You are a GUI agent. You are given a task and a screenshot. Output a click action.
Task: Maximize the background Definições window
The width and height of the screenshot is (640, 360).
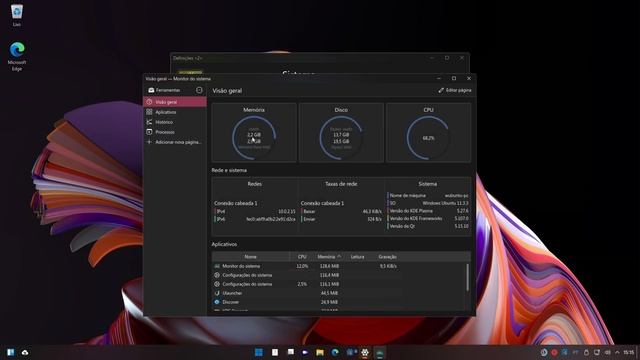click(x=447, y=58)
